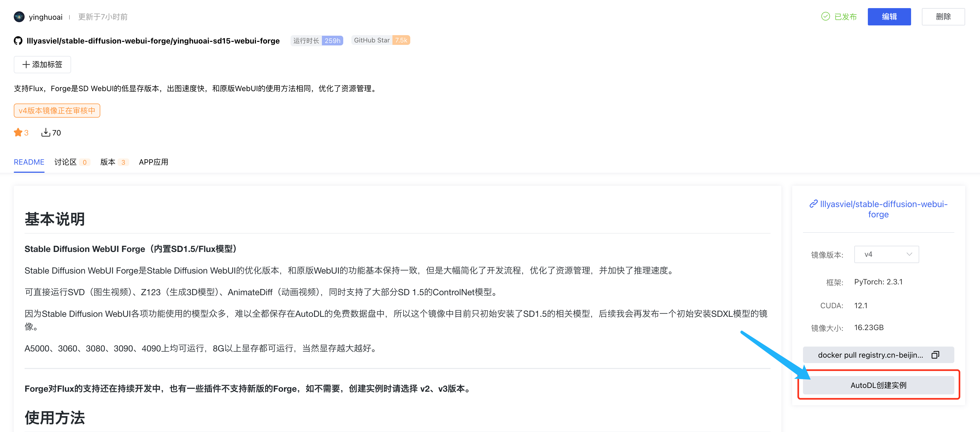The image size is (980, 432).
Task: Click the orange star favorite icon
Action: (x=18, y=132)
